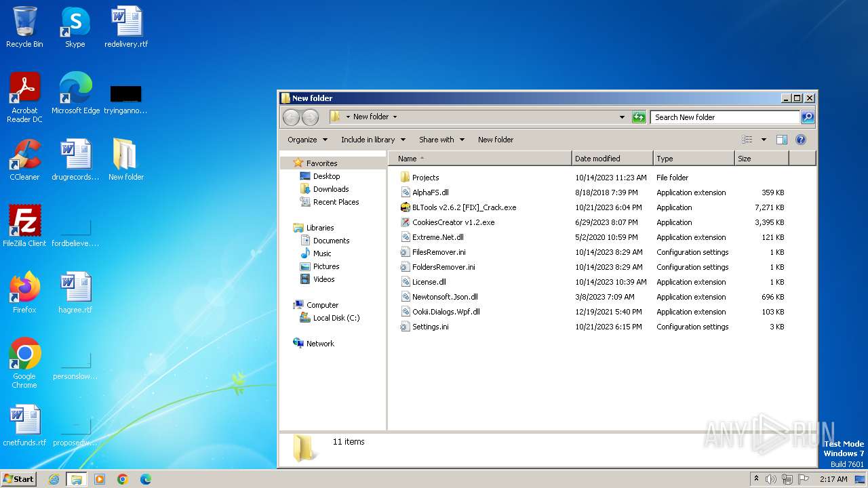Refresh the New folder view
This screenshot has width=868, height=488.
tap(639, 117)
